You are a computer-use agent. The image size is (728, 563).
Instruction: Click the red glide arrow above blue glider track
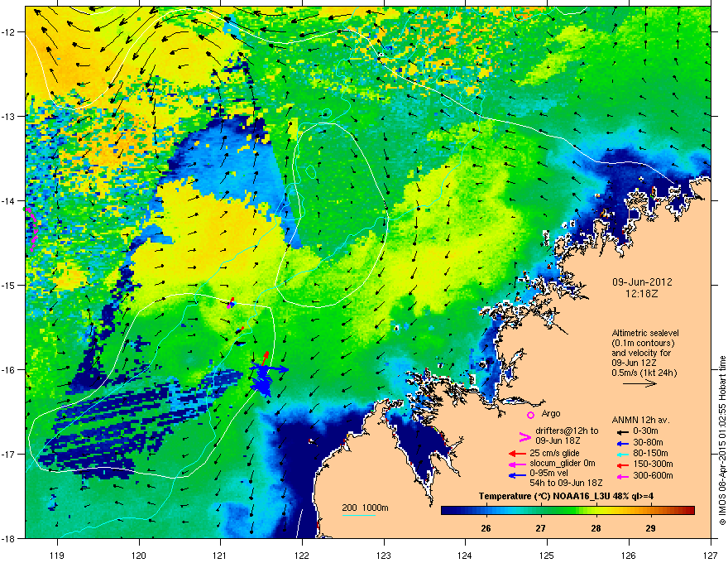(x=265, y=358)
